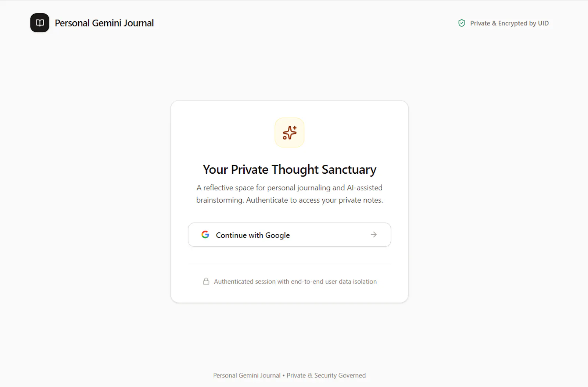This screenshot has height=387, width=588.
Task: Click the 'brainstorming. Authenticate' line of text
Action: pyautogui.click(x=290, y=200)
